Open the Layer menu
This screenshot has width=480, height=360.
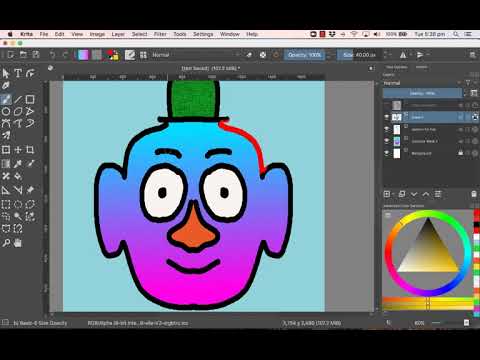pos(118,34)
